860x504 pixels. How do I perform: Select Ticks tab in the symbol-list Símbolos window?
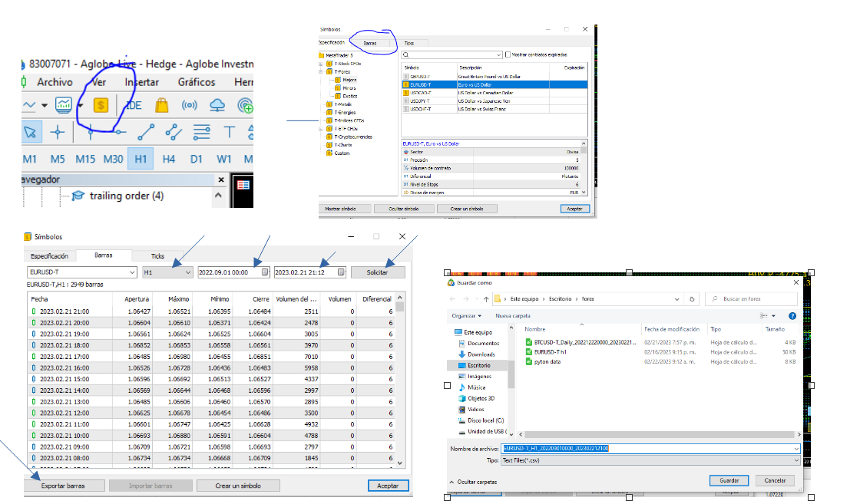(409, 43)
